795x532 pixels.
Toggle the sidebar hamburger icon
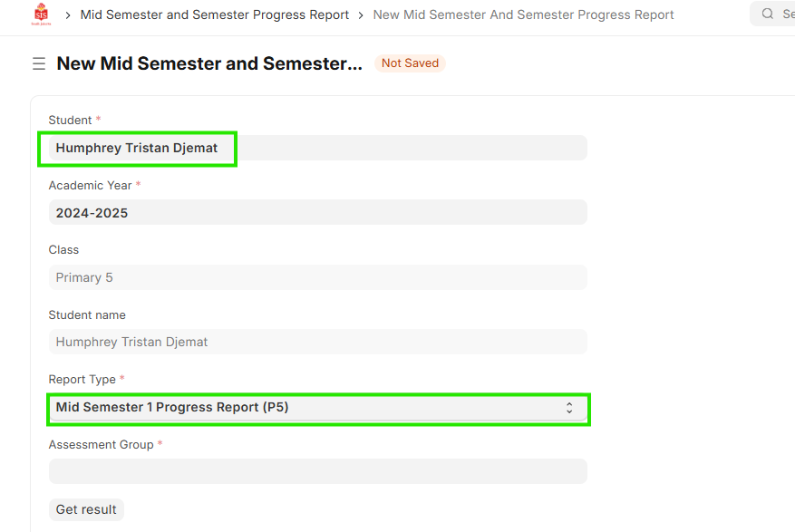[x=39, y=63]
